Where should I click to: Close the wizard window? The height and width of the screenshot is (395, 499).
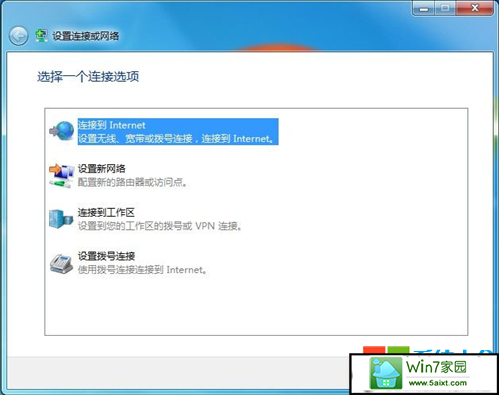(x=475, y=8)
